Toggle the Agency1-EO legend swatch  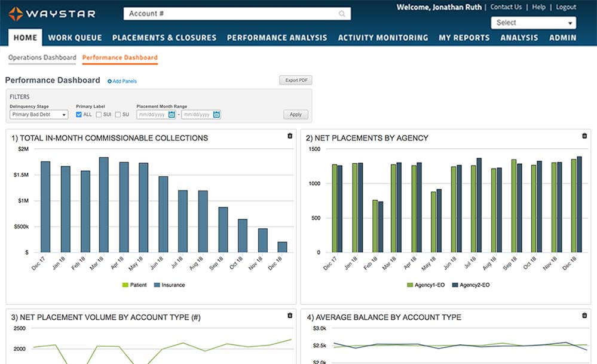click(x=410, y=285)
